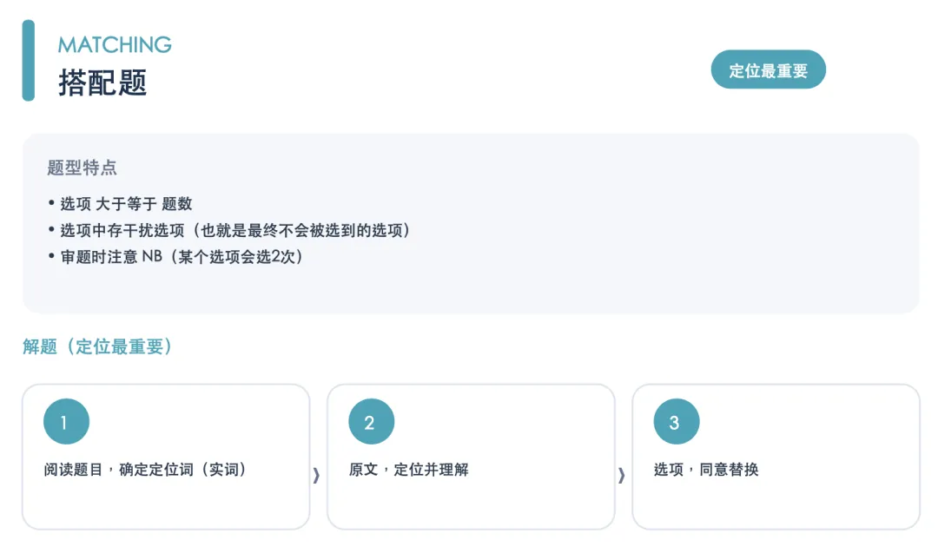Click the text 原文，定位并理解
This screenshot has height=560, width=938.
(x=408, y=470)
